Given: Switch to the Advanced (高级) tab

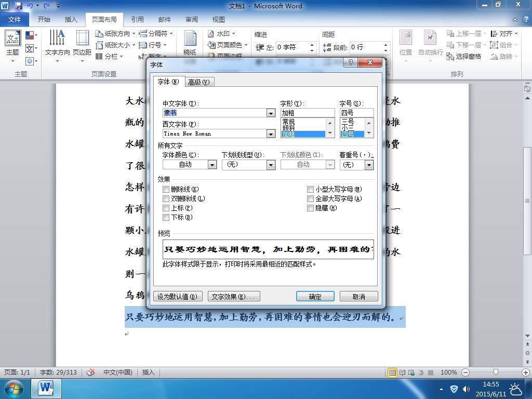Looking at the screenshot, I should (199, 82).
